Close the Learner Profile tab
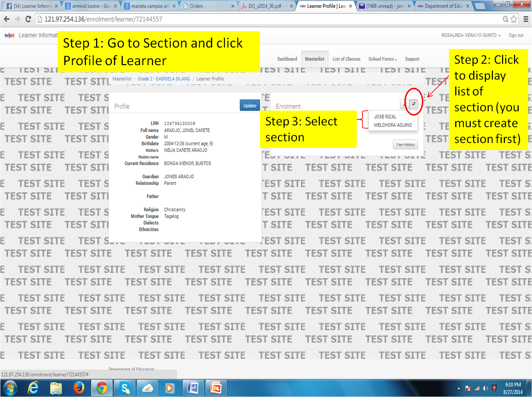Viewport: 532px width, 397px height. click(350, 6)
